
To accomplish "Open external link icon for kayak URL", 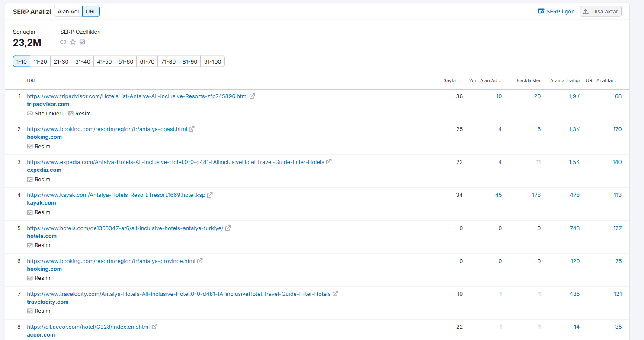I will pyautogui.click(x=210, y=195).
